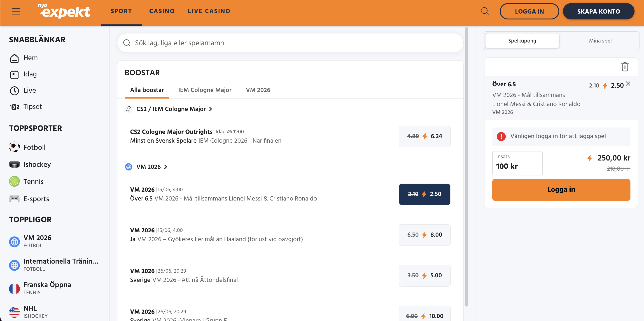Open the SPORT tab
Viewport: 644px width, 321px height.
(121, 11)
